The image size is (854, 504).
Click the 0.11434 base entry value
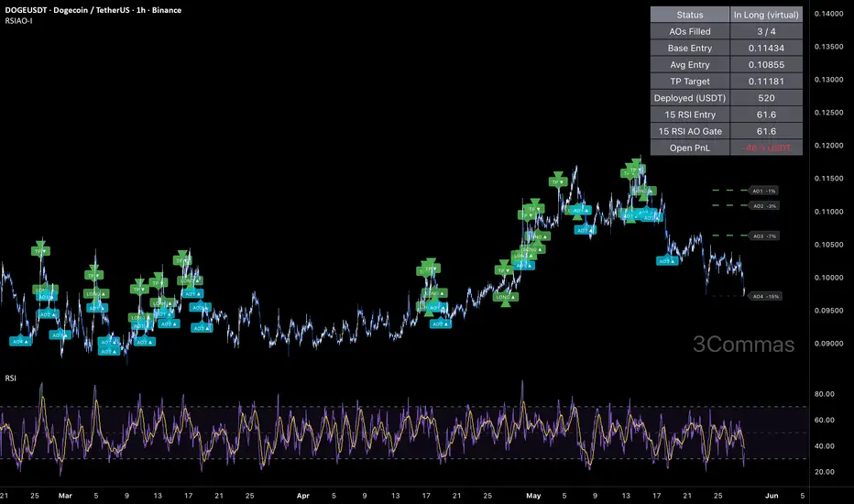766,48
